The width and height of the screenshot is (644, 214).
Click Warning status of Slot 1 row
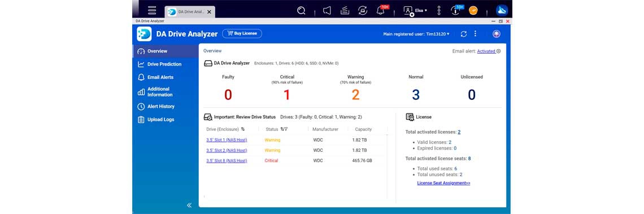point(272,140)
